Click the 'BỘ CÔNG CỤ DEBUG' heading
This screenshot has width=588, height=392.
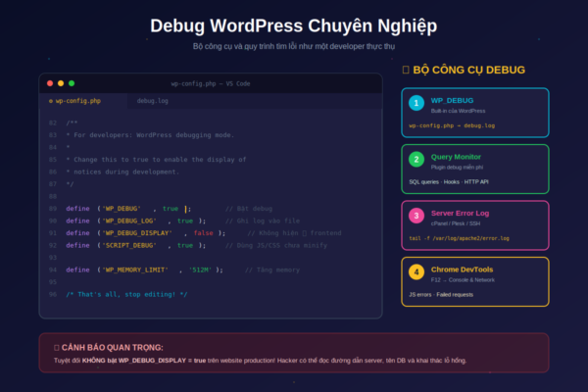tap(468, 70)
